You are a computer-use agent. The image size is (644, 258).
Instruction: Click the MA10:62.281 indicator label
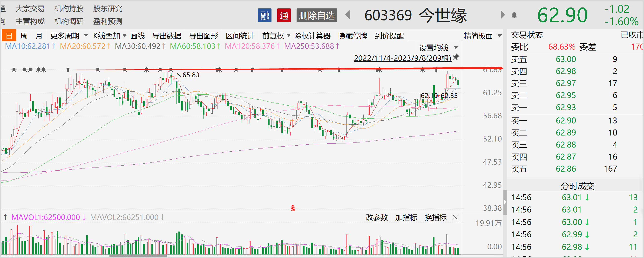click(30, 46)
